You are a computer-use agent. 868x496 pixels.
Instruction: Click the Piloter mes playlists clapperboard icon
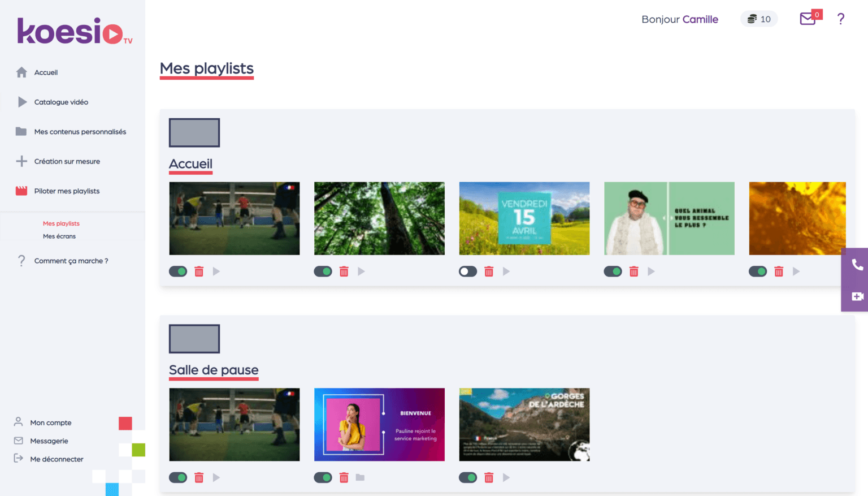point(20,191)
